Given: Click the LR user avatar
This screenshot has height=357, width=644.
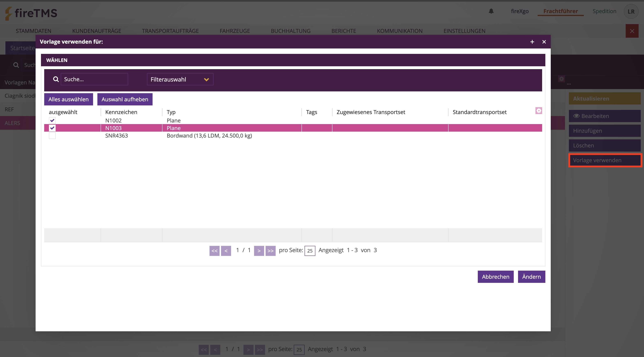Looking at the screenshot, I should point(631,11).
